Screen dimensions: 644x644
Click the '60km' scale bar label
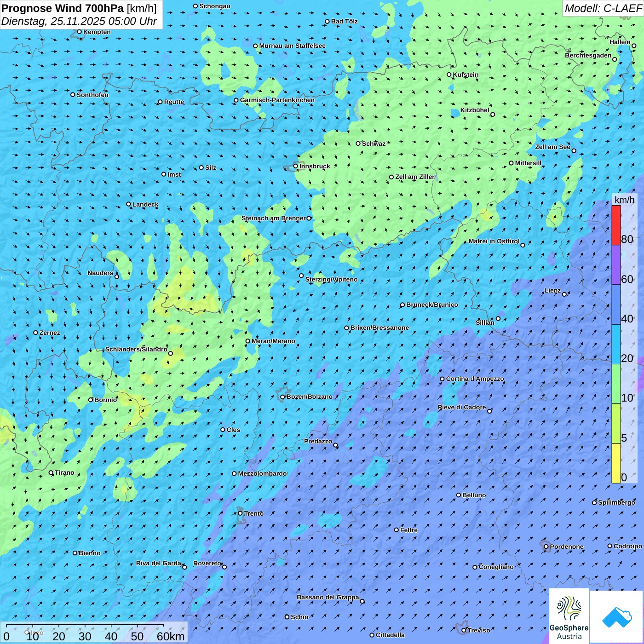point(171,636)
